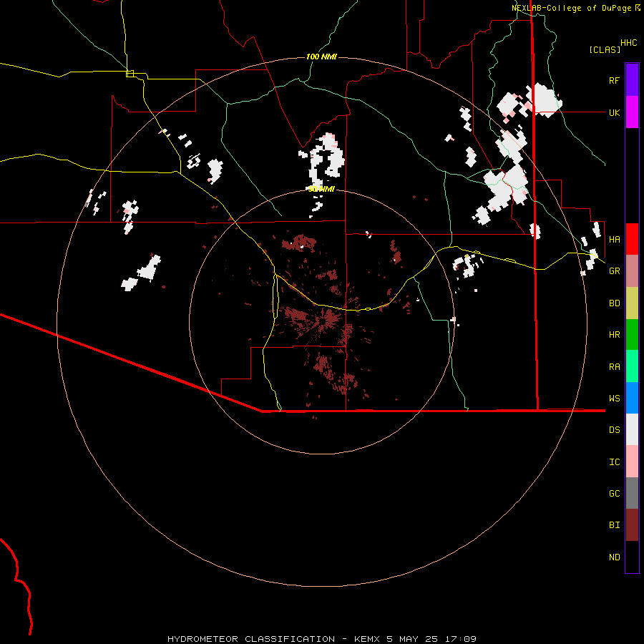Click the GC legend label

pos(614,493)
